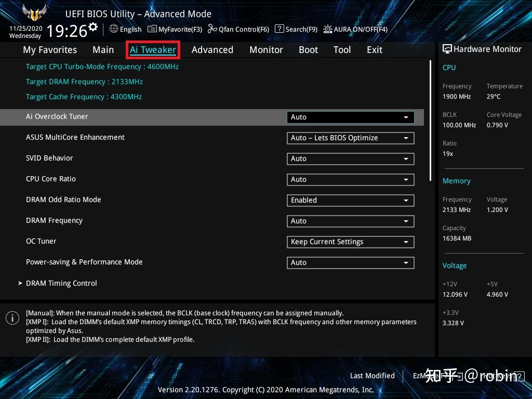Click +5V value 4.960 V

coord(497,295)
